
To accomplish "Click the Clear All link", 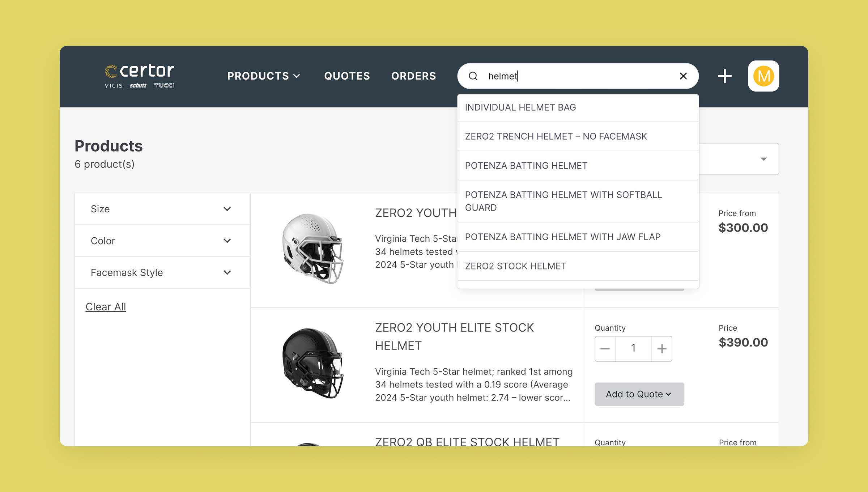I will click(106, 307).
